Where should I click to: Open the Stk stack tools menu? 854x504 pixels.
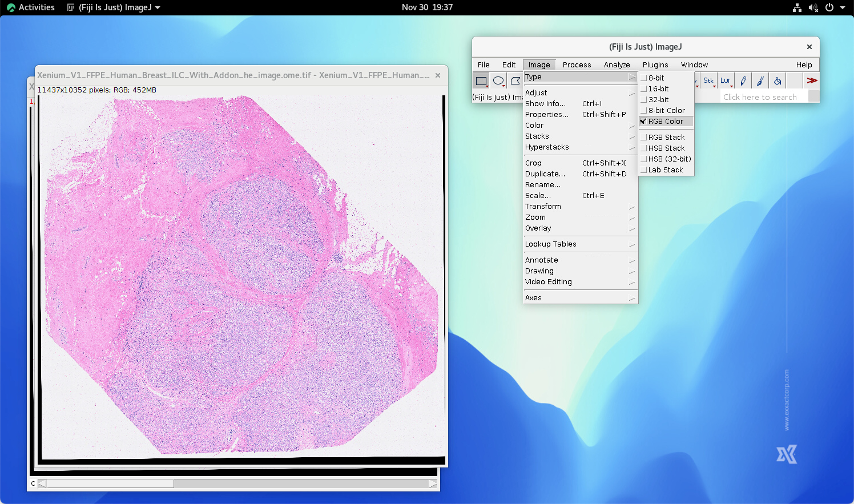click(708, 80)
